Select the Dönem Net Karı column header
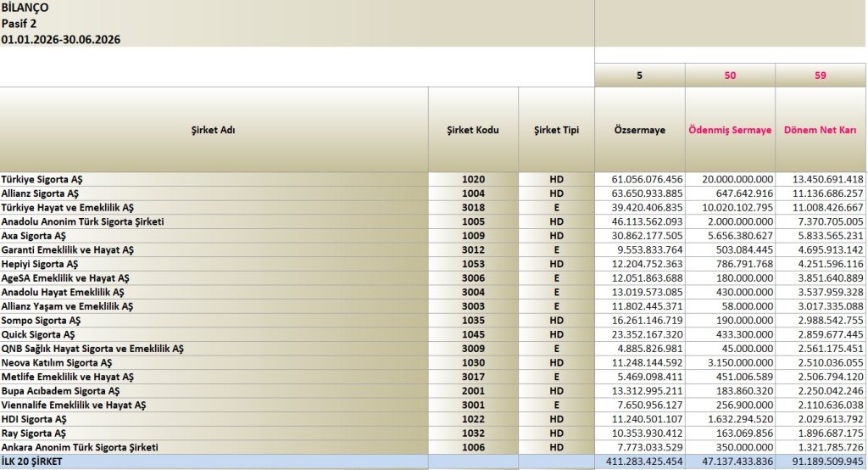This screenshot has height=470, width=868. coord(821,130)
